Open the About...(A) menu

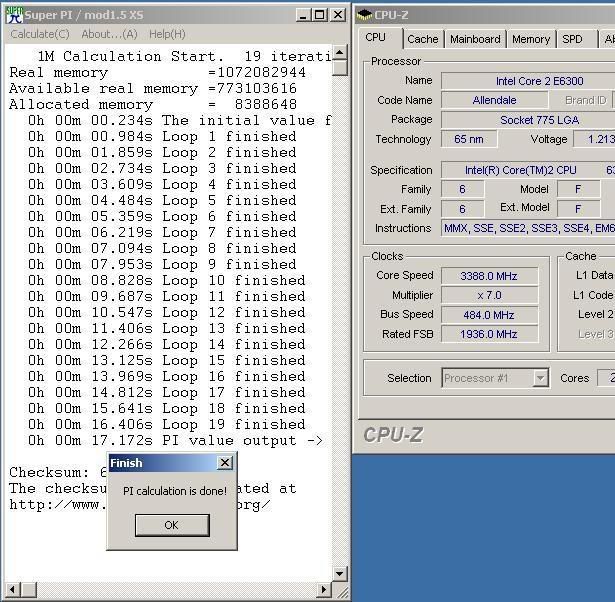pos(109,35)
